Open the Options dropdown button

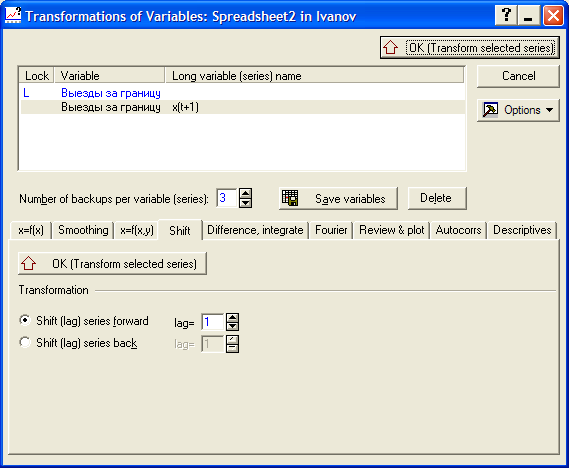tap(518, 110)
